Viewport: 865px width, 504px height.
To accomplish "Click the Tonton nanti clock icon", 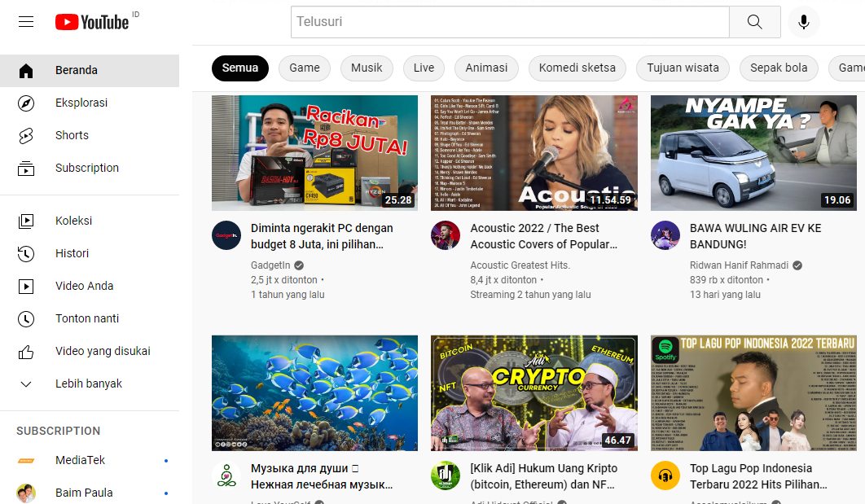I will [x=26, y=318].
